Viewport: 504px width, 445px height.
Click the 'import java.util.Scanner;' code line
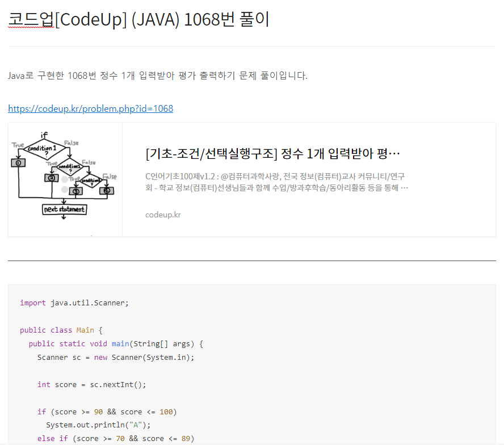point(74,303)
